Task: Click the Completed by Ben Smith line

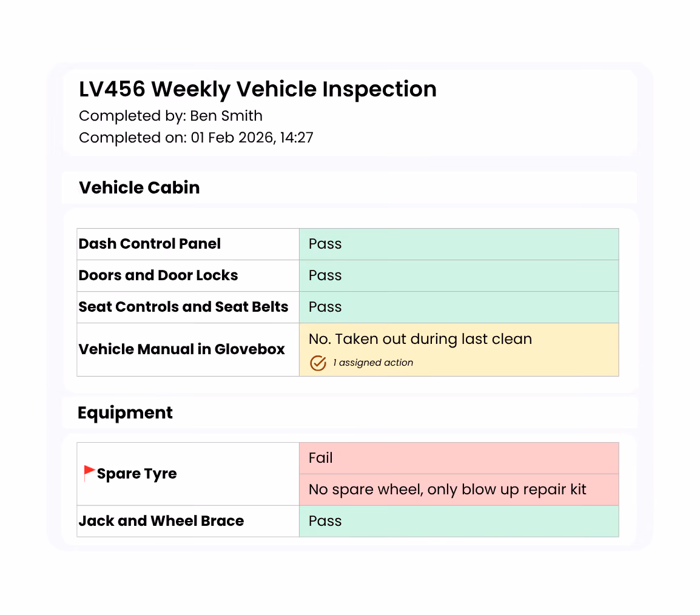Action: (x=170, y=116)
